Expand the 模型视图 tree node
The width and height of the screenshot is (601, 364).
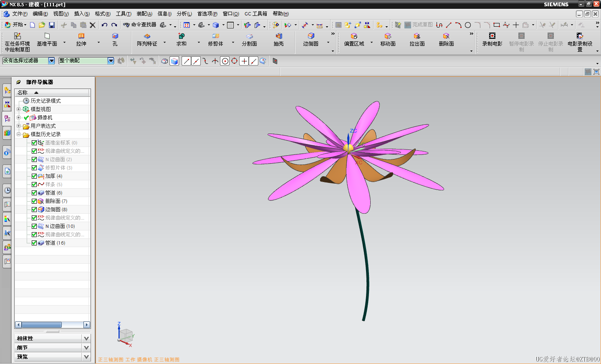point(18,109)
